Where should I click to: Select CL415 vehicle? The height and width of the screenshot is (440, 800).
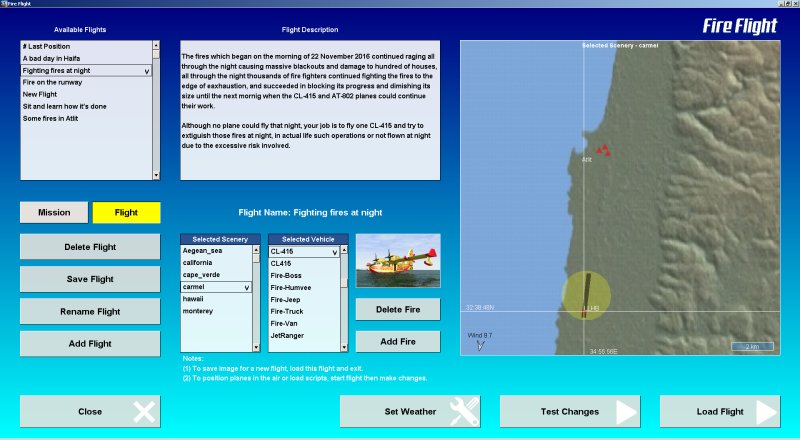tap(304, 263)
